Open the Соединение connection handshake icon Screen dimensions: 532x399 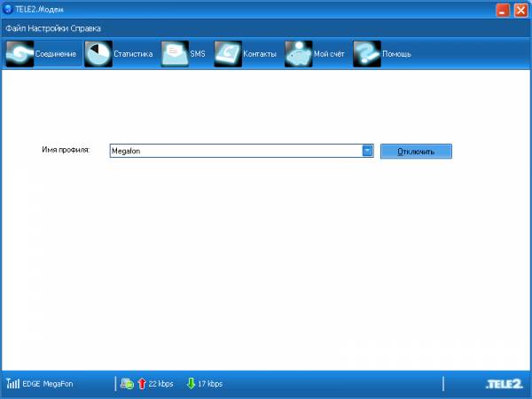[20, 53]
